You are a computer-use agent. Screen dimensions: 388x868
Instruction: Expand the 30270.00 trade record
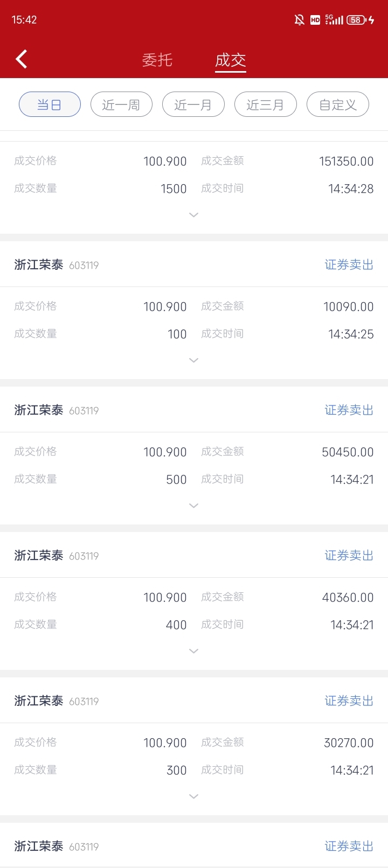(x=194, y=796)
